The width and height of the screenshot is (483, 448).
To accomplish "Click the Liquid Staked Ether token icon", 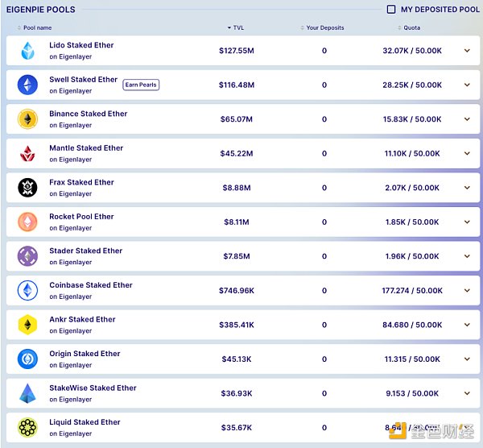I will click(27, 428).
